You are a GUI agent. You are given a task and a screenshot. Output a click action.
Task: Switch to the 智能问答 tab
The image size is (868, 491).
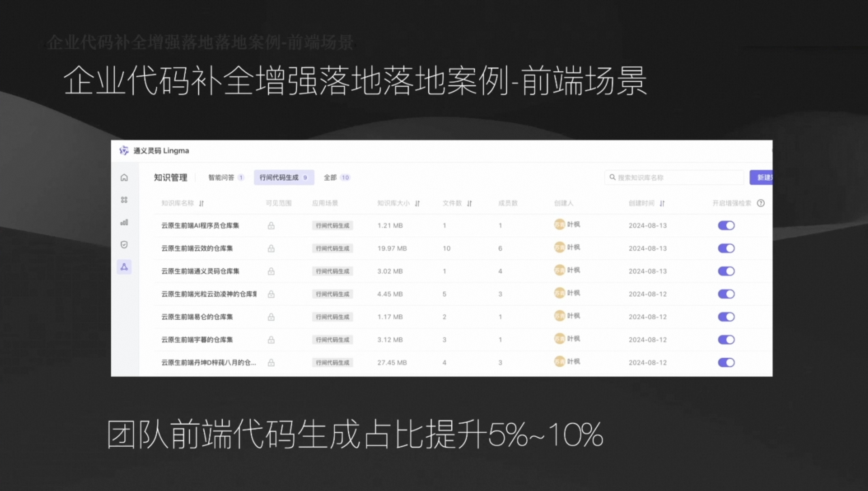pyautogui.click(x=226, y=177)
